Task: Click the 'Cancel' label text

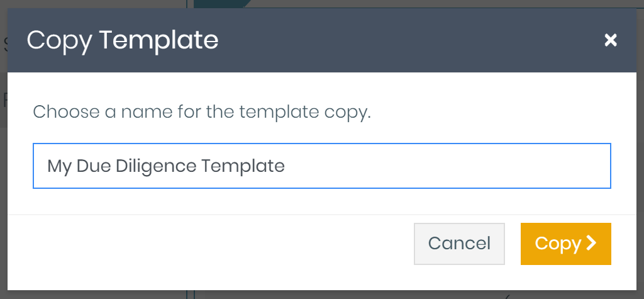Action: point(459,244)
